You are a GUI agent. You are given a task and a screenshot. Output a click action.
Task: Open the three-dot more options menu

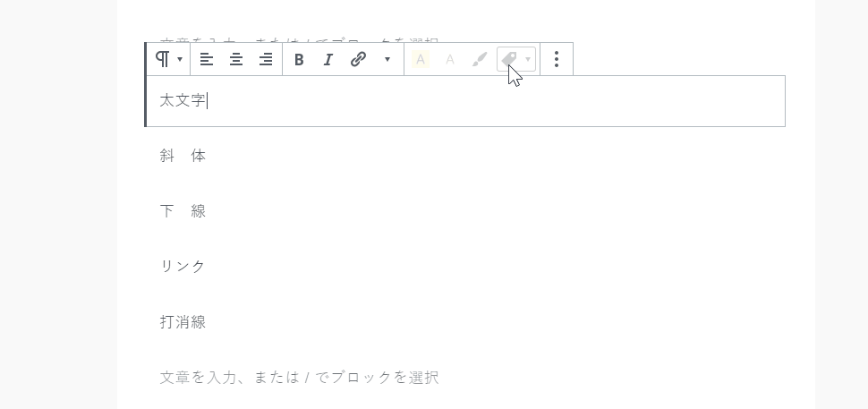click(x=557, y=59)
